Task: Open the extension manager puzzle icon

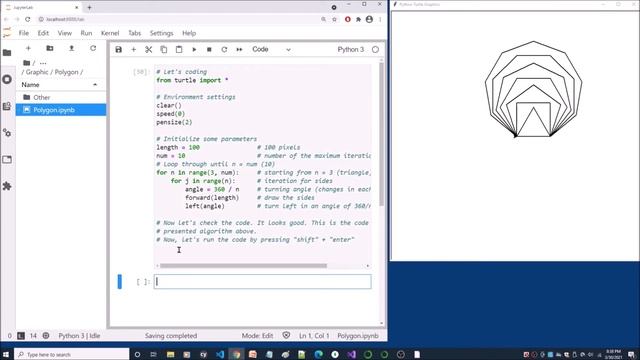Action: (7, 186)
